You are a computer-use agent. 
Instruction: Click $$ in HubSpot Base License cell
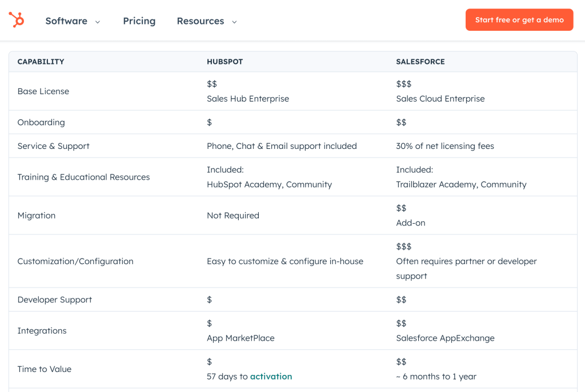(212, 84)
